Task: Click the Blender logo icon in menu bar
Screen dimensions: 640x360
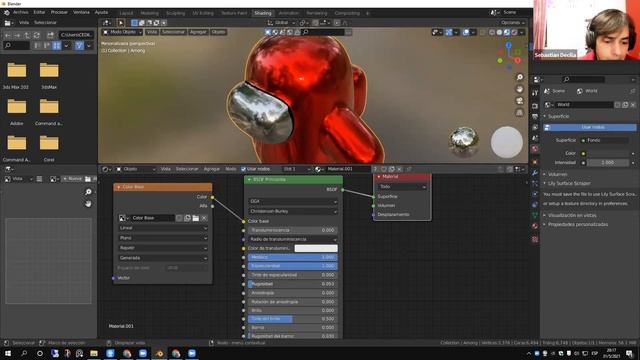Action: (7, 13)
